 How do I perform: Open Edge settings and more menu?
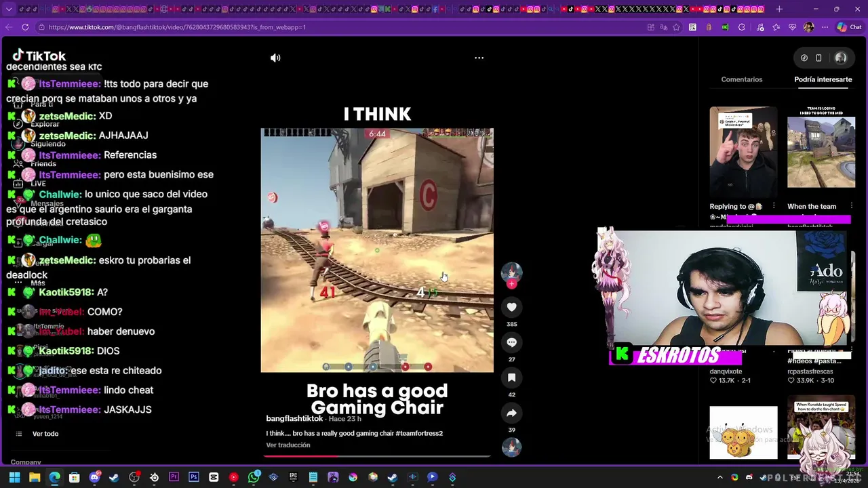pos(825,27)
